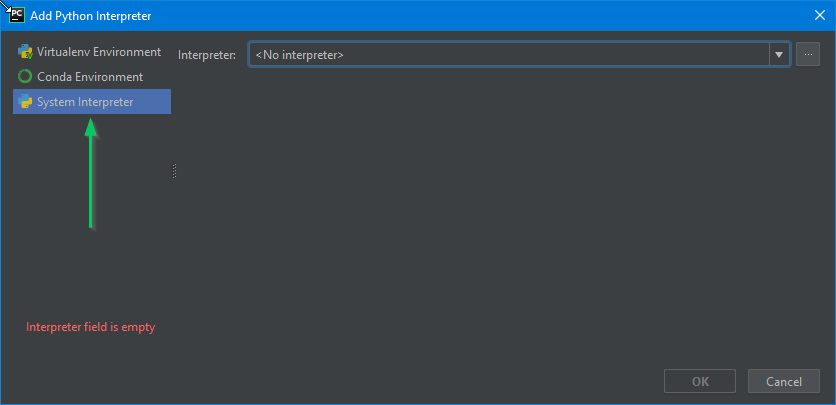Viewport: 836px width, 405px height.
Task: Click the System Interpreter Python icon
Action: (x=25, y=101)
